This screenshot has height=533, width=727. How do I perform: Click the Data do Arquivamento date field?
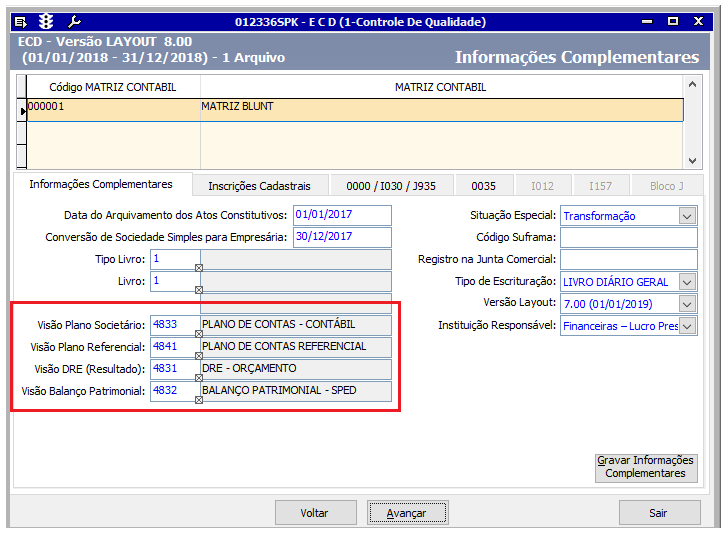(x=342, y=215)
